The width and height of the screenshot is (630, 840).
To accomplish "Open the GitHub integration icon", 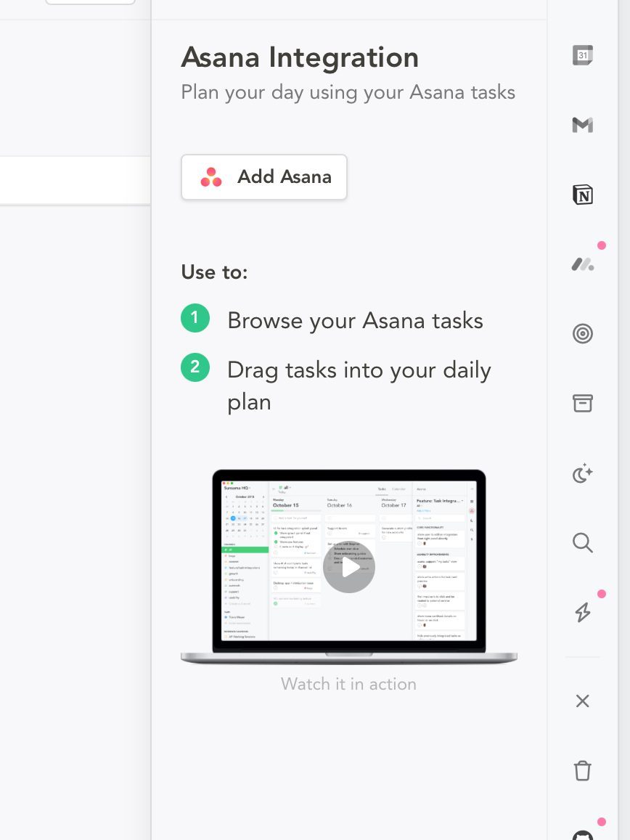I will (x=582, y=833).
